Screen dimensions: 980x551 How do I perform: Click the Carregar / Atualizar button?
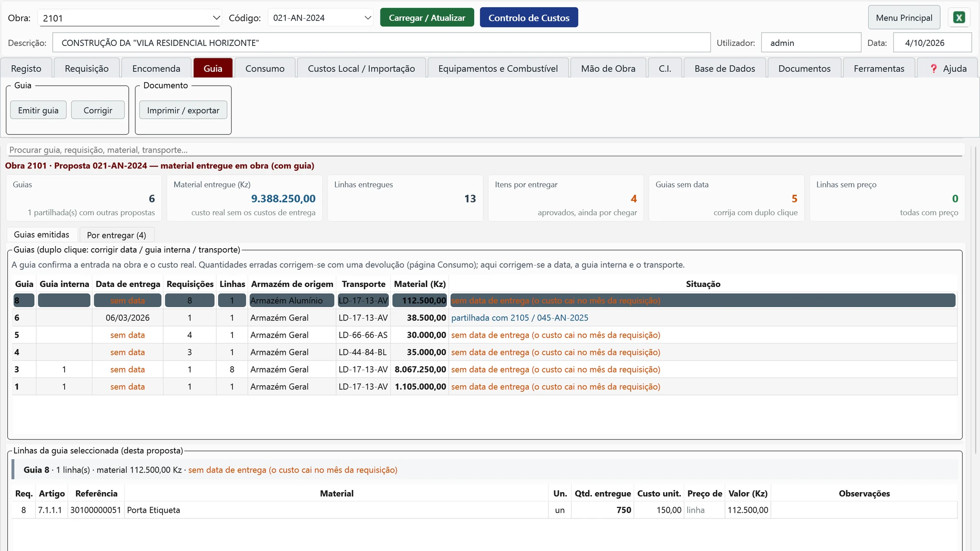(x=427, y=18)
